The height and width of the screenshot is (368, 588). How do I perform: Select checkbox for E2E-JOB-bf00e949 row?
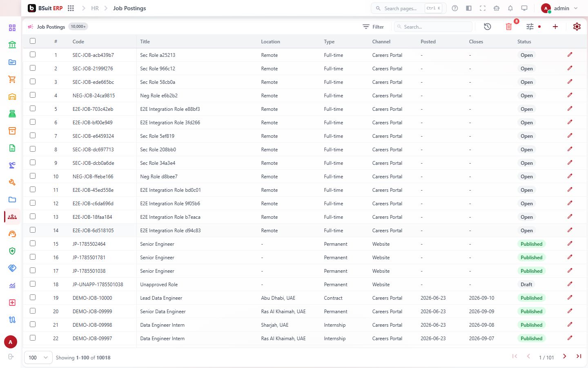(x=33, y=122)
